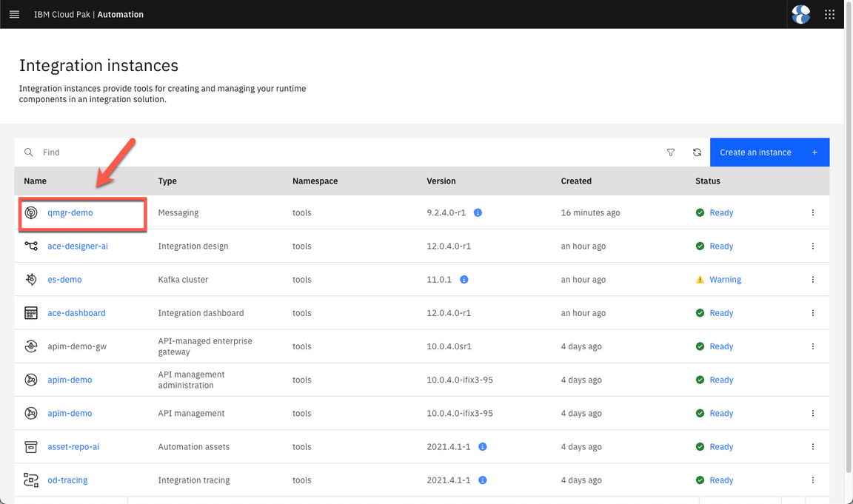853x504 pixels.
Task: Open the od-tracing instance link
Action: (67, 480)
